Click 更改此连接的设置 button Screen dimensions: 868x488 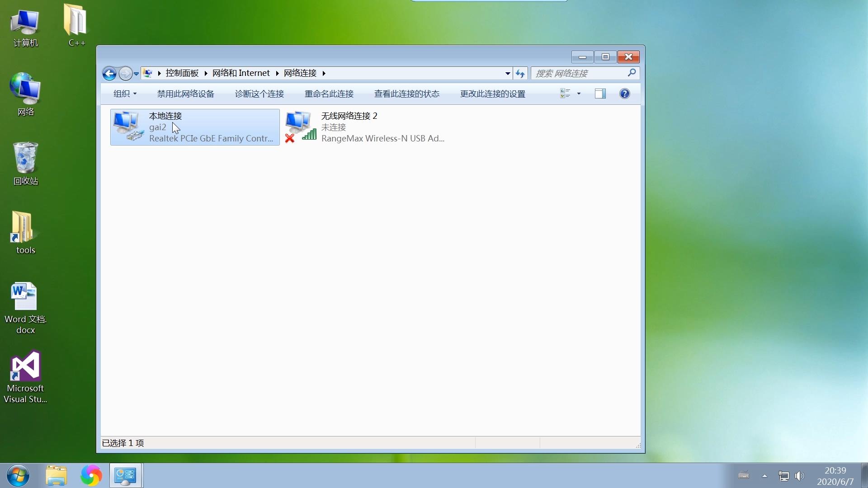coord(492,94)
